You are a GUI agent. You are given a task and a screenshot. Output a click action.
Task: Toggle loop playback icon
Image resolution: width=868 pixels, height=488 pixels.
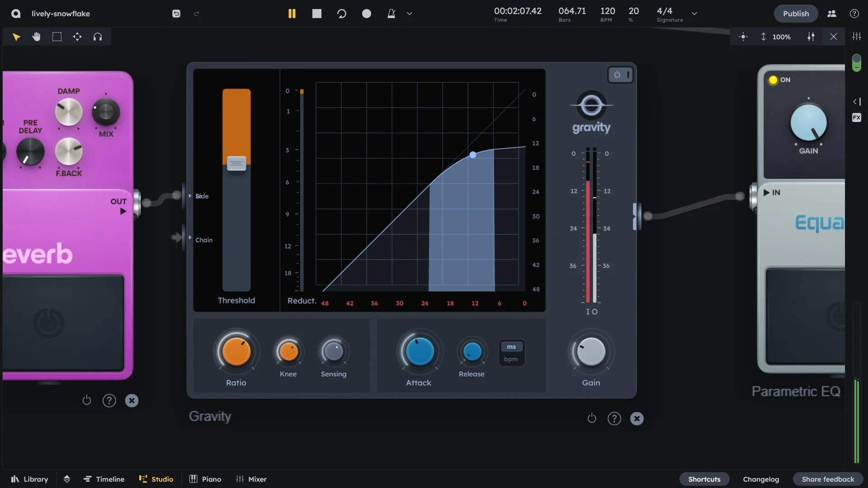[342, 14]
